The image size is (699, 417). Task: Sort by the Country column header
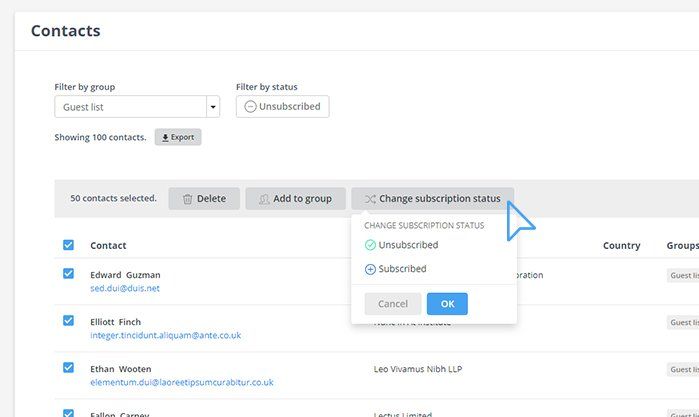tap(621, 245)
